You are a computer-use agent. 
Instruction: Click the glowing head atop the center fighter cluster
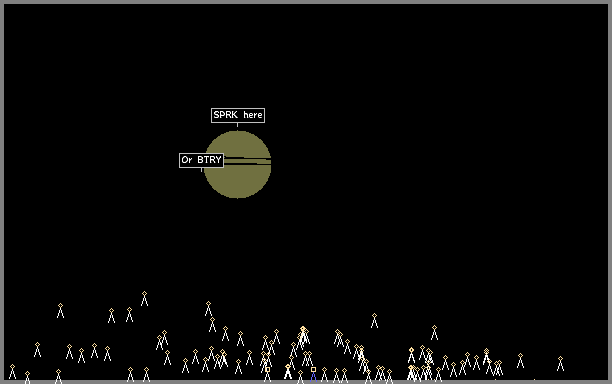pyautogui.click(x=303, y=329)
